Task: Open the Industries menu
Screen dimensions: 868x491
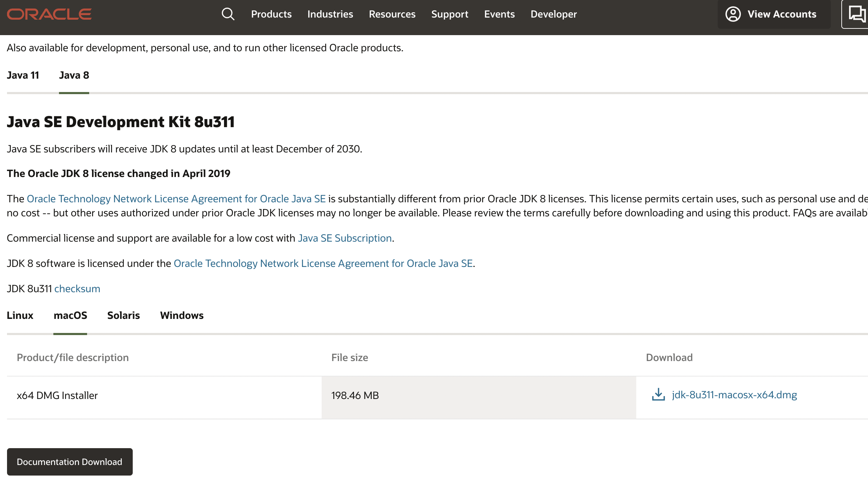Action: click(x=330, y=14)
